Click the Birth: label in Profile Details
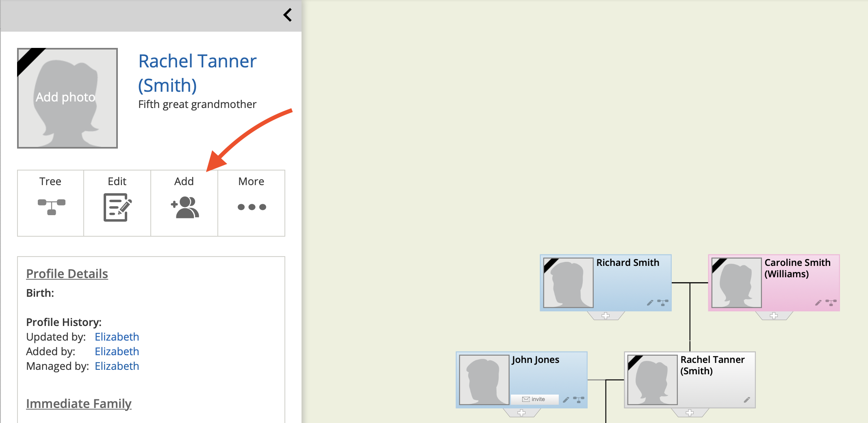The height and width of the screenshot is (423, 868). 40,293
